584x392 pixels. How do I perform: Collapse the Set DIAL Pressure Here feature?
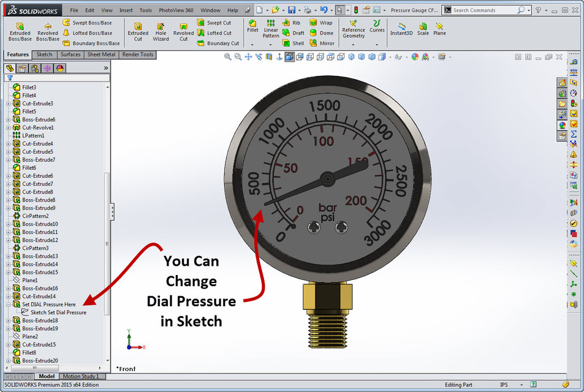[10, 304]
